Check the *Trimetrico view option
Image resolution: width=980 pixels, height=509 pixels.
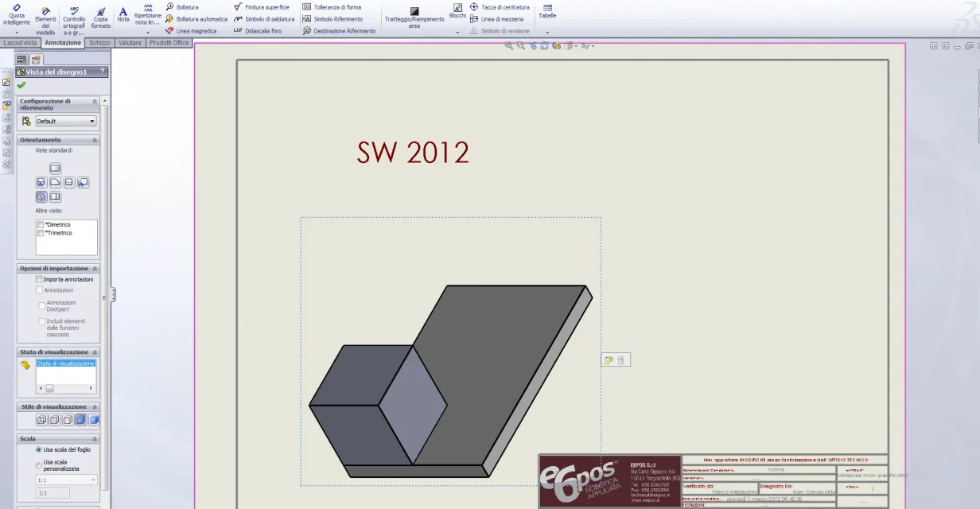pos(41,233)
